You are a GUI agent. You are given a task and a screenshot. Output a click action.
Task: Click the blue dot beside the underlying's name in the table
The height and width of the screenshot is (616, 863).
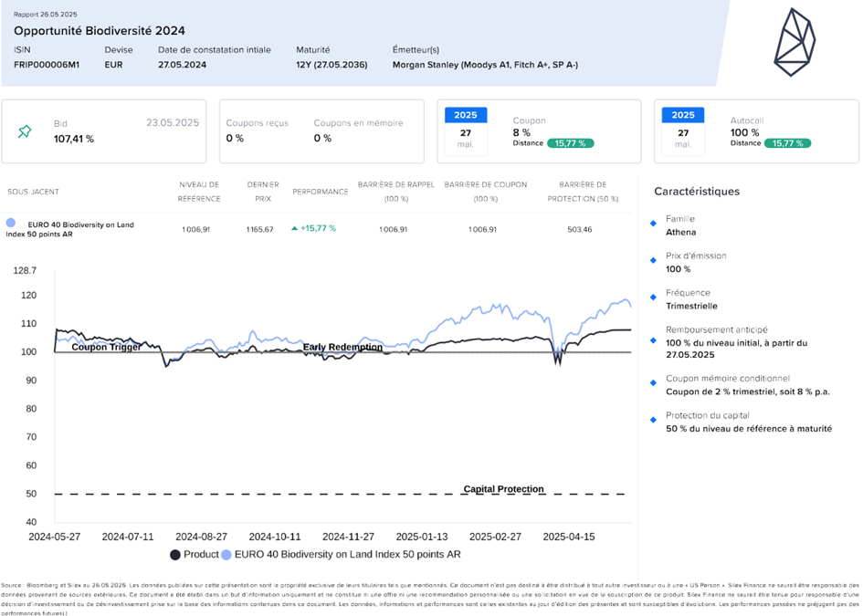point(10,223)
